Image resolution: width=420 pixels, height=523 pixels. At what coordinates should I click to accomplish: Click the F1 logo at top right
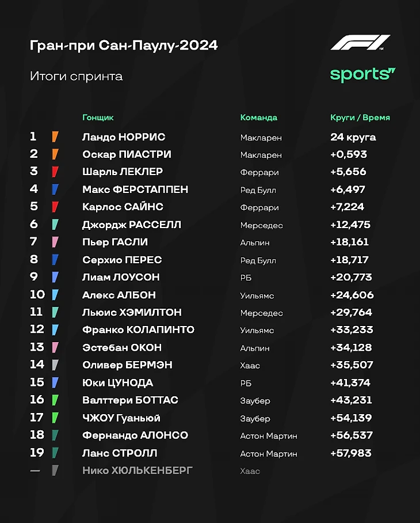click(360, 43)
